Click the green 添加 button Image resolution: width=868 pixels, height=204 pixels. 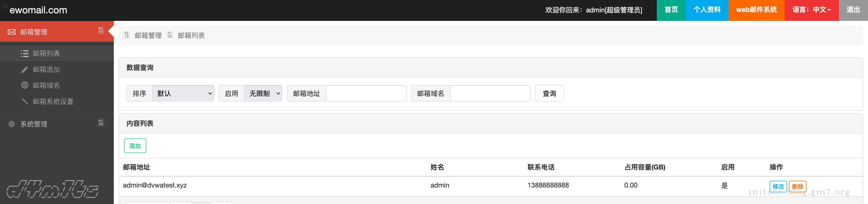click(135, 146)
